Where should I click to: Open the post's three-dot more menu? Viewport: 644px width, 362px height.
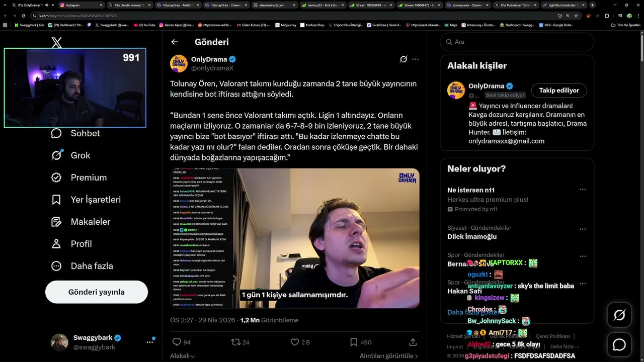415,59
